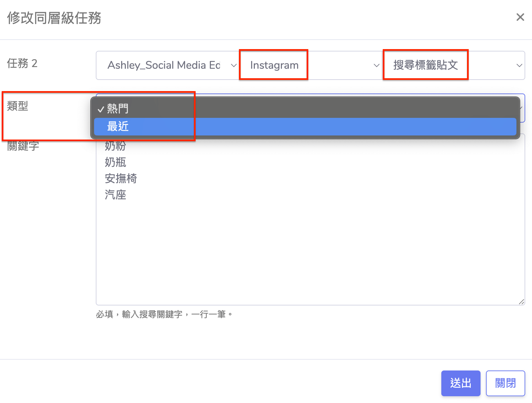The image size is (532, 403).
Task: Click the checkmark beside 熱門
Action: (101, 109)
